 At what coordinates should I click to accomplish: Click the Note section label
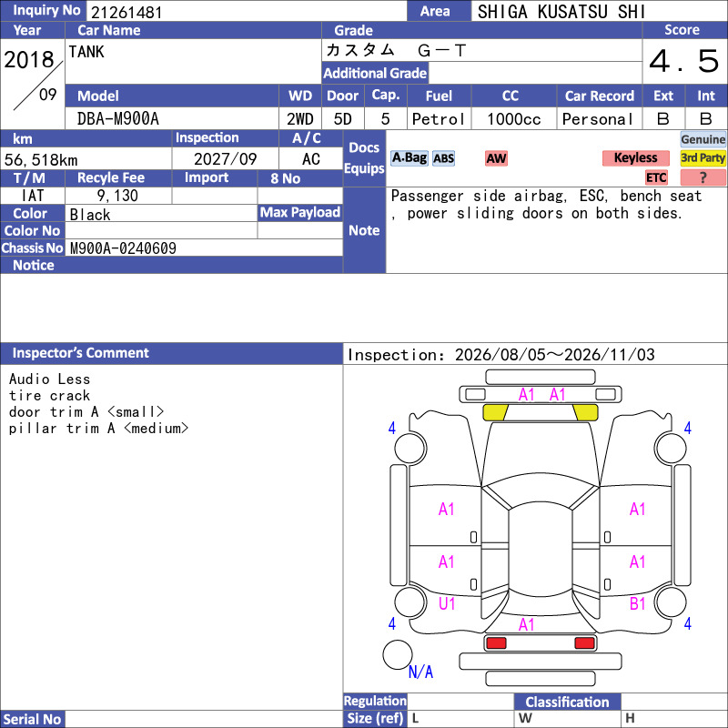[364, 230]
